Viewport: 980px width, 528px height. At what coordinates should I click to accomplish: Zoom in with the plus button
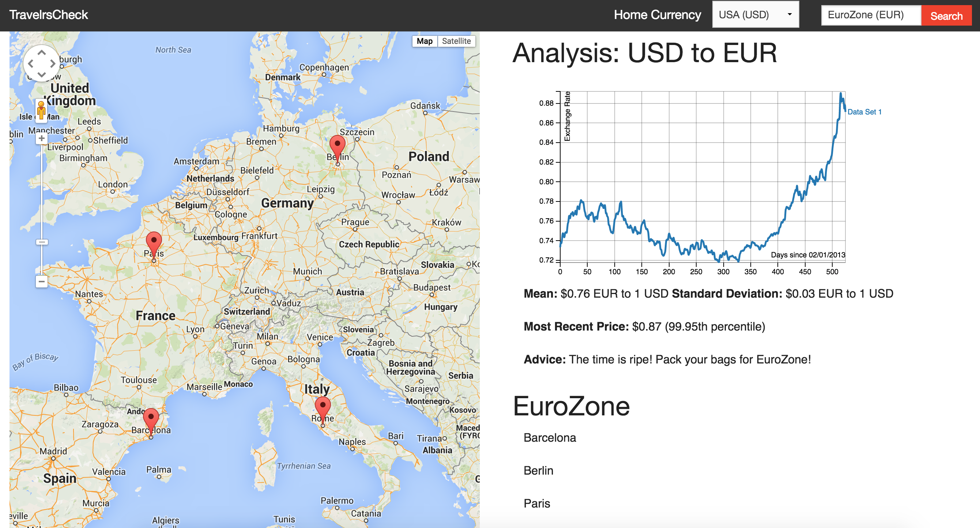41,139
